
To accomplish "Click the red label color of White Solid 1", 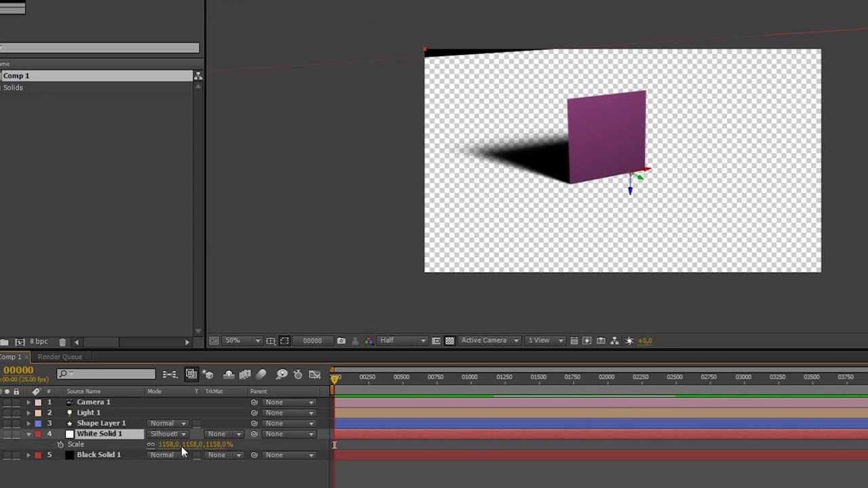I will tap(38, 434).
